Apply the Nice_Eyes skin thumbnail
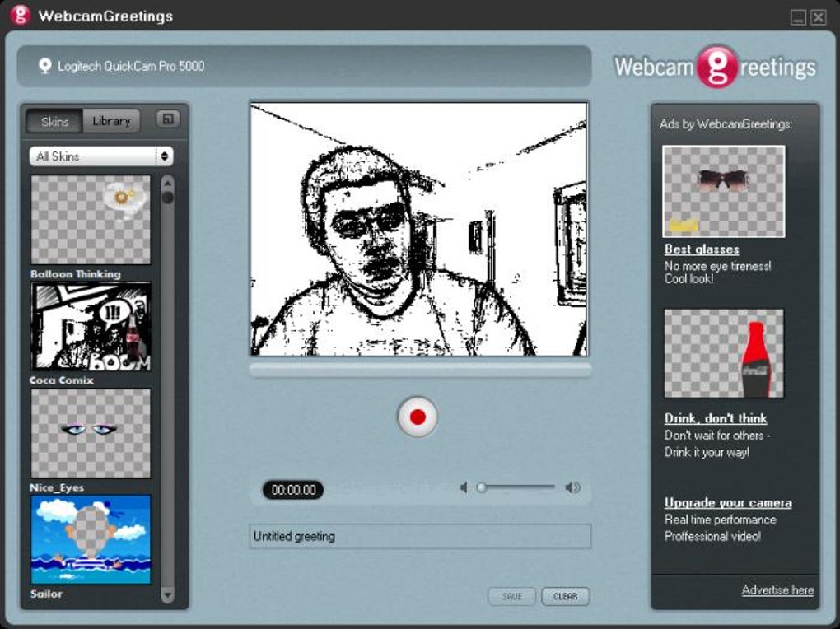 (x=91, y=433)
